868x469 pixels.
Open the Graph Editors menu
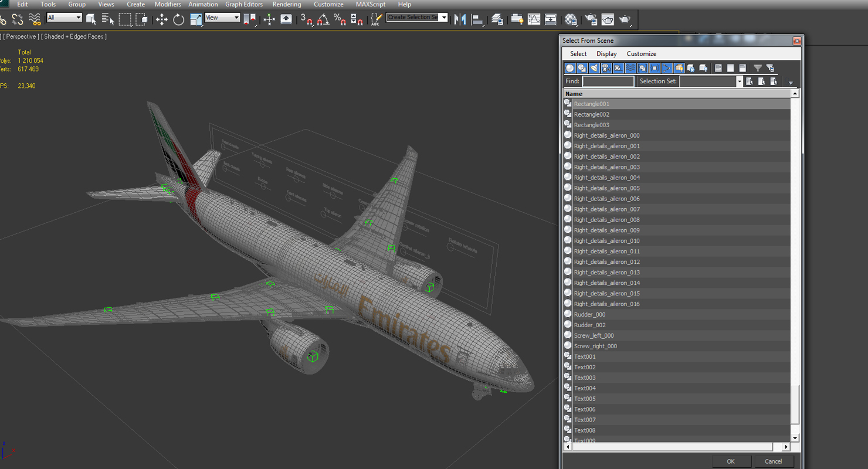pos(244,4)
